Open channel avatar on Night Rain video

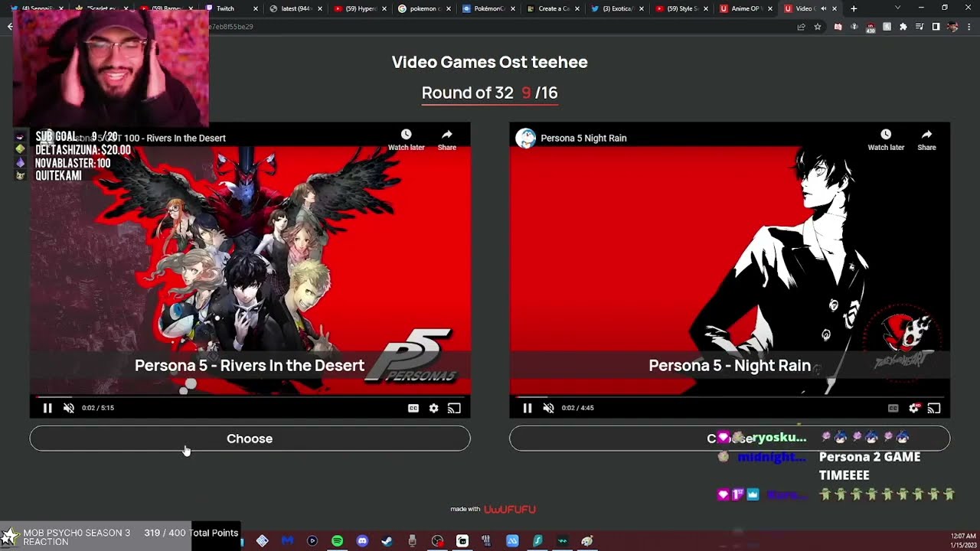coord(525,138)
